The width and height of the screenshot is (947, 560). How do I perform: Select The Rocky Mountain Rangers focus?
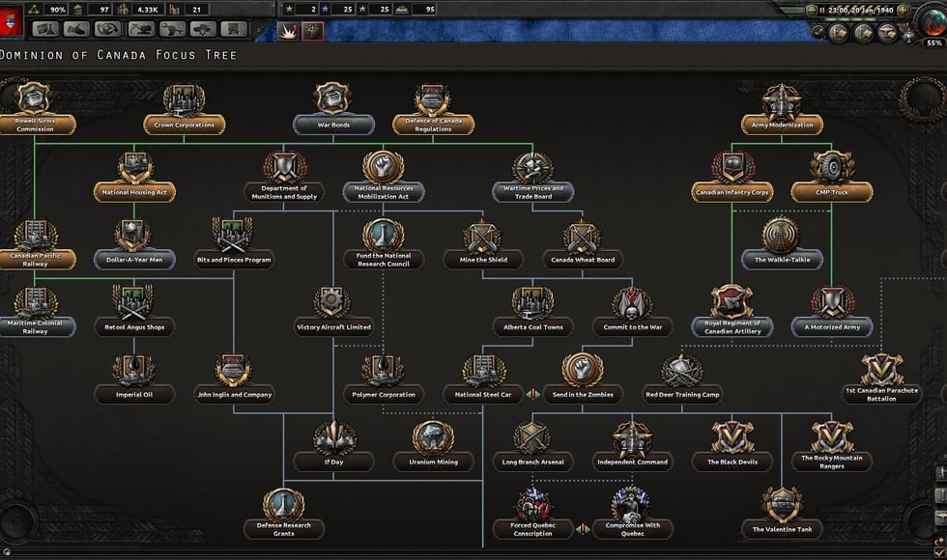point(832,462)
